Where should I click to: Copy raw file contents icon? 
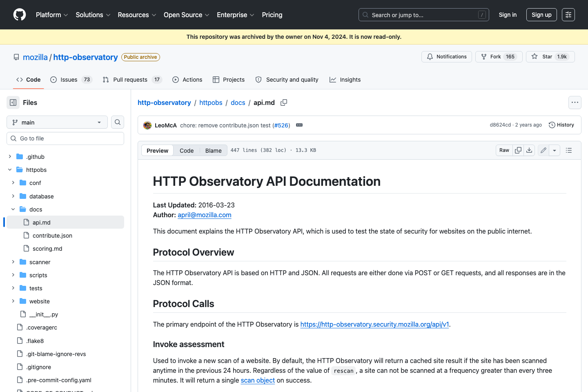[x=518, y=150]
